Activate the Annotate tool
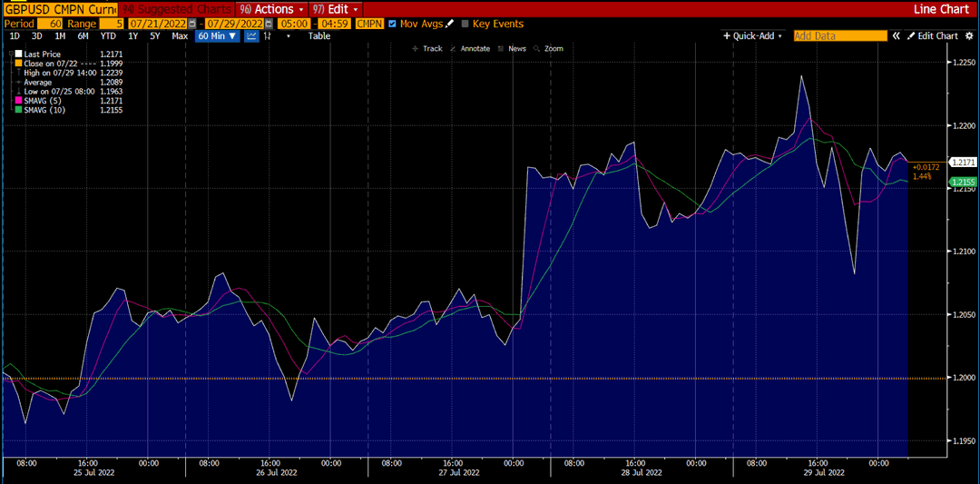980x484 pixels. coord(469,48)
